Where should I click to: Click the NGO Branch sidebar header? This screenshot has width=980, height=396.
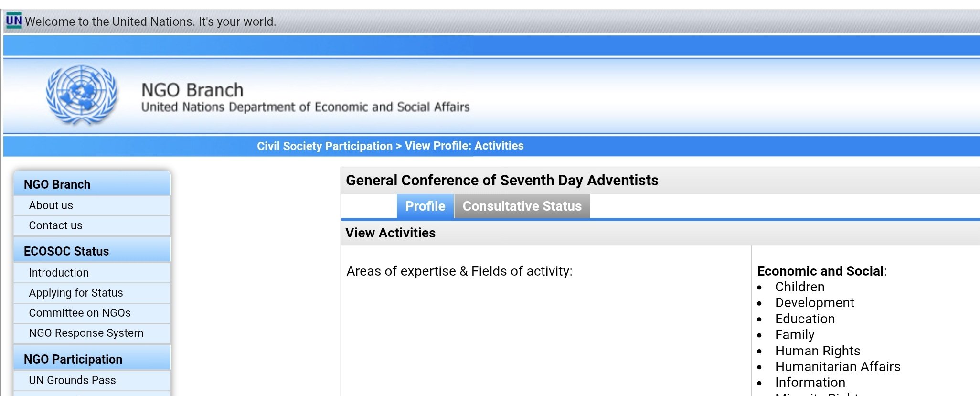click(x=57, y=184)
